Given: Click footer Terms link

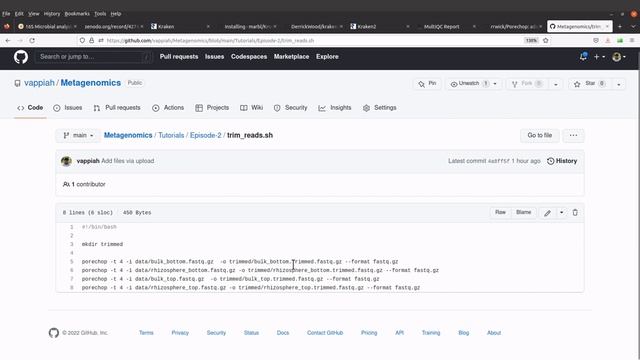Looking at the screenshot, I should (146, 333).
